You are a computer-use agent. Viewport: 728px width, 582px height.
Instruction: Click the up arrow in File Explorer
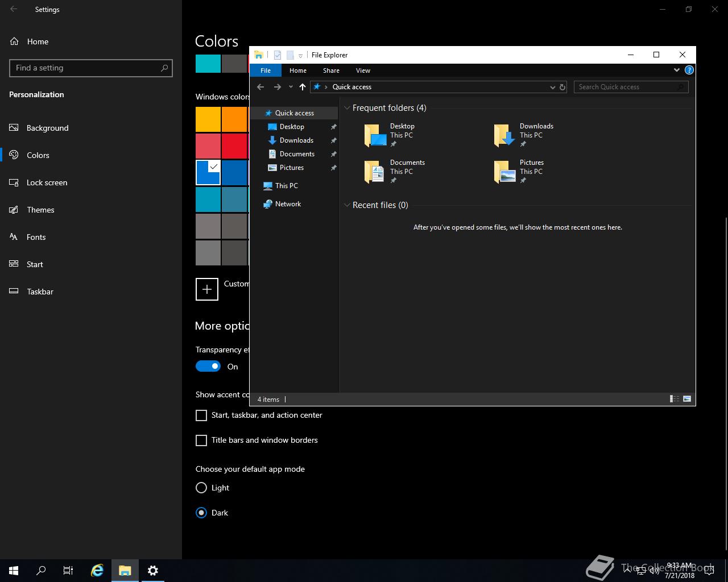pyautogui.click(x=302, y=87)
